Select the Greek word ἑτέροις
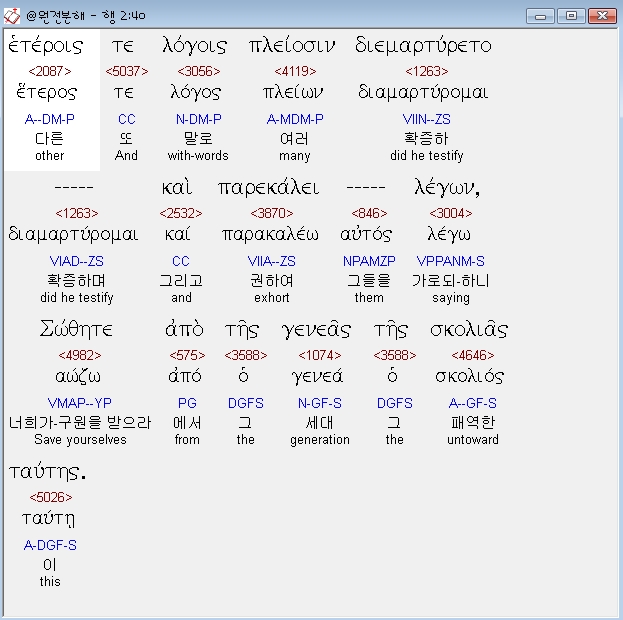The image size is (623, 620). pyautogui.click(x=46, y=45)
